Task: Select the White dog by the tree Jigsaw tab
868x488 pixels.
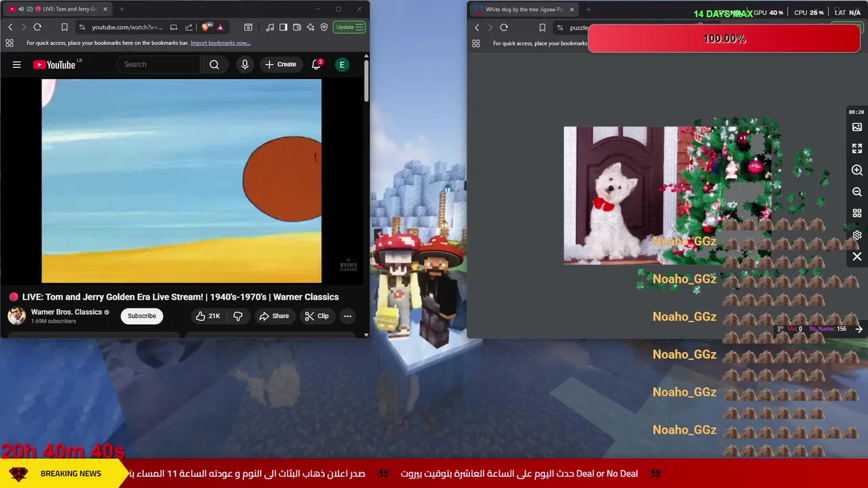Action: pos(524,9)
